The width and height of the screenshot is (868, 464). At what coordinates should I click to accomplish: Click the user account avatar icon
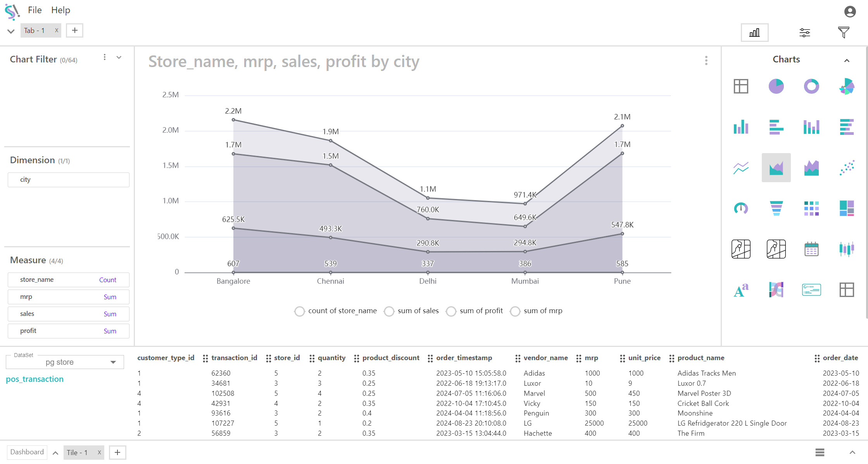coord(850,12)
